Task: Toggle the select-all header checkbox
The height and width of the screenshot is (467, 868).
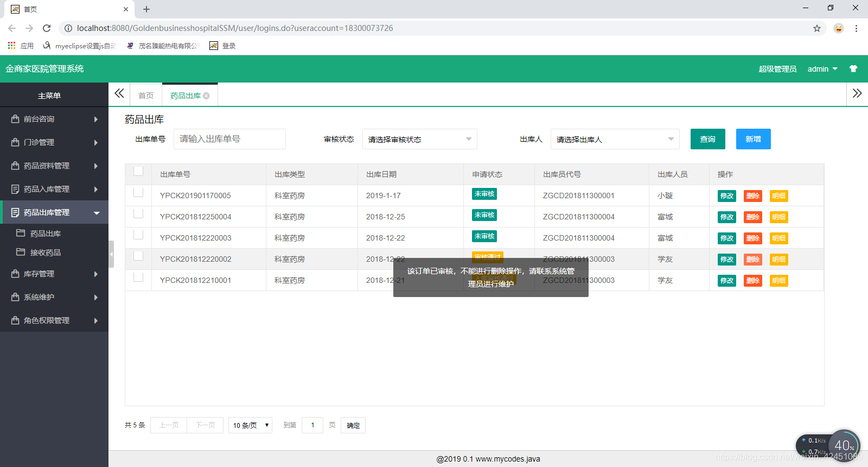Action: click(x=138, y=172)
